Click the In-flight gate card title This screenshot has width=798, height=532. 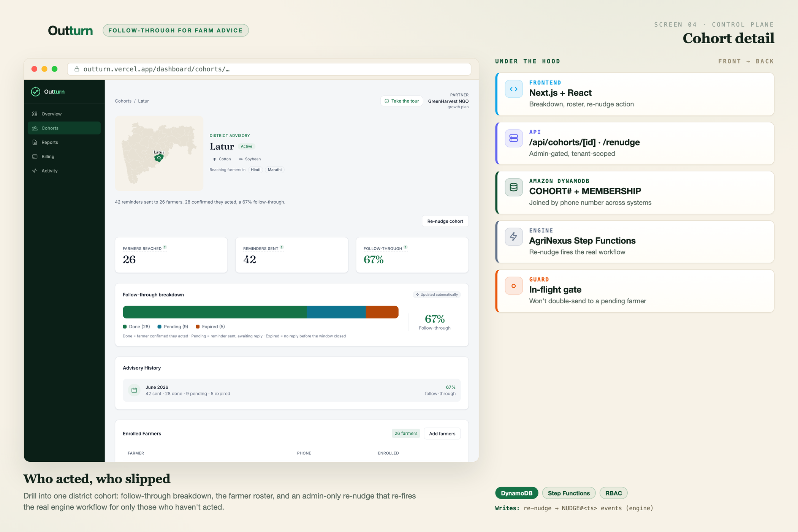click(x=555, y=290)
